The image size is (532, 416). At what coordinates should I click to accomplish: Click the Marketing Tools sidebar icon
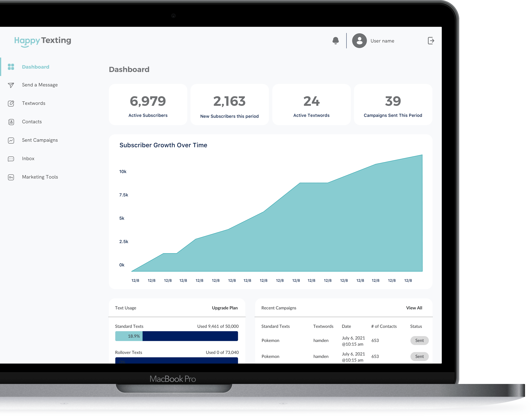pos(11,177)
